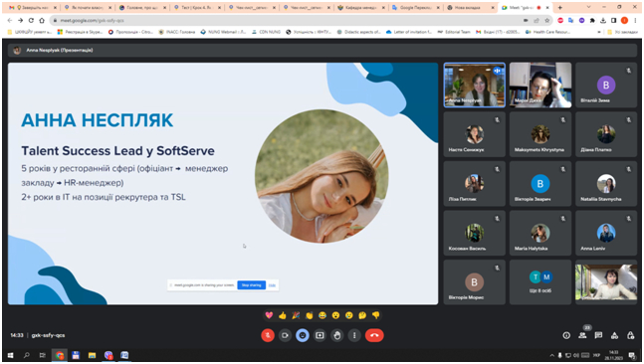
Task: Show hidden system tray icons chevron
Action: click(552, 355)
